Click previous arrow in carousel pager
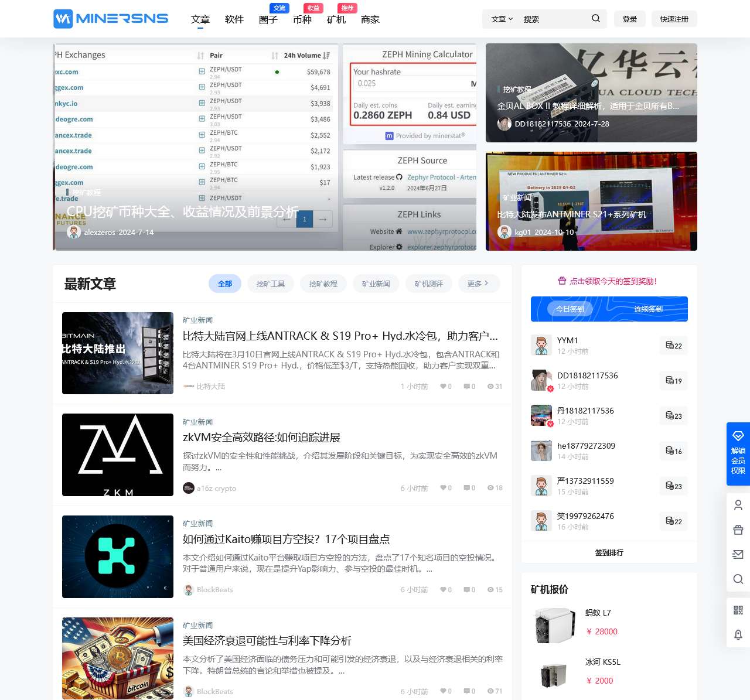The height and width of the screenshot is (700, 750). click(x=287, y=219)
